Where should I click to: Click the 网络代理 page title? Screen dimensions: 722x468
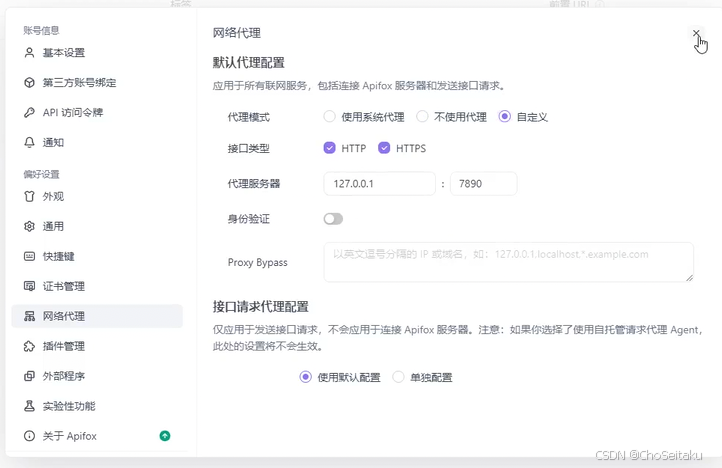pos(237,33)
